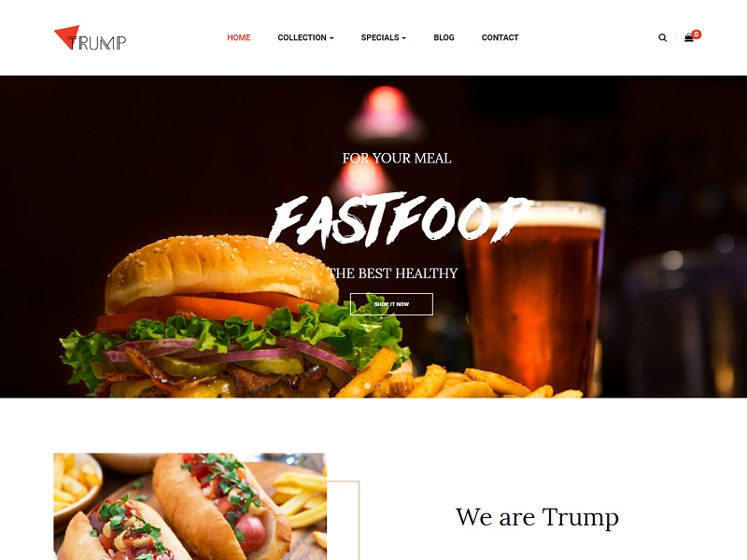Viewport: 747px width, 560px height.
Task: Click the 'We are Trump' heading
Action: [x=538, y=517]
